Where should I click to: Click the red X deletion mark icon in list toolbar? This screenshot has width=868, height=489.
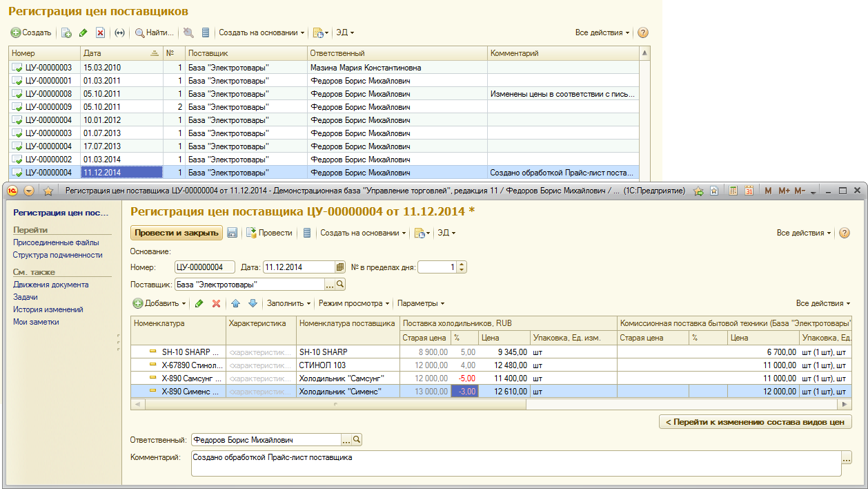101,32
